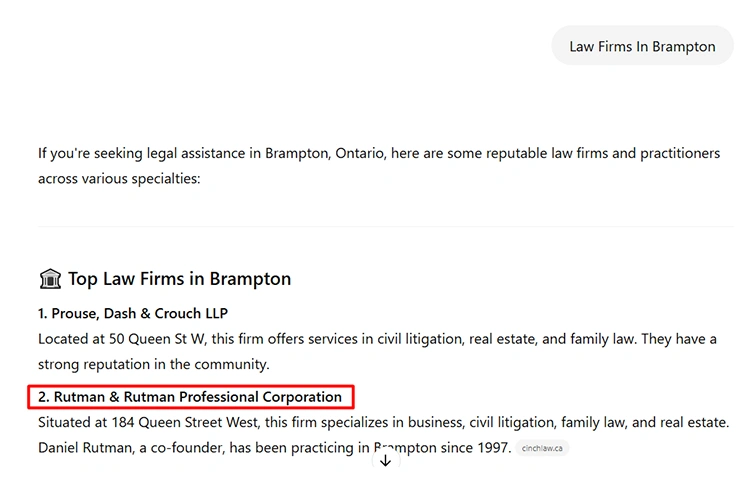Click the "If you're seeking legal assistance" intro line

[x=150, y=153]
